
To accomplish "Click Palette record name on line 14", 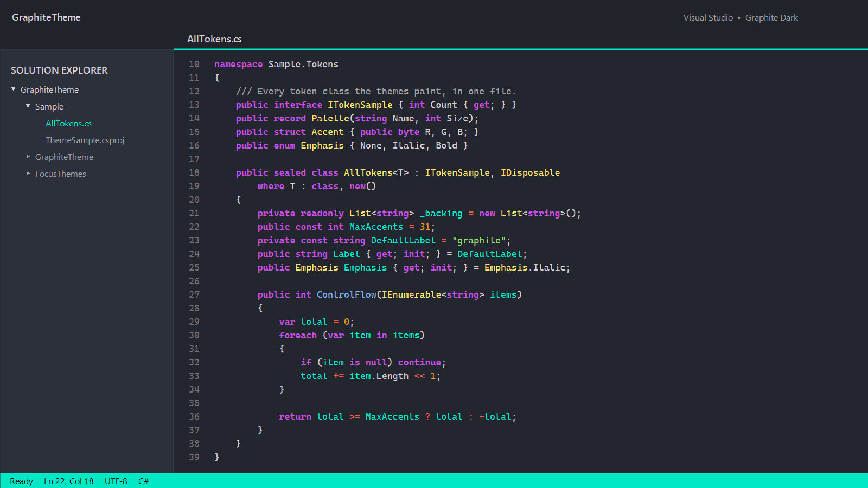I will point(330,118).
